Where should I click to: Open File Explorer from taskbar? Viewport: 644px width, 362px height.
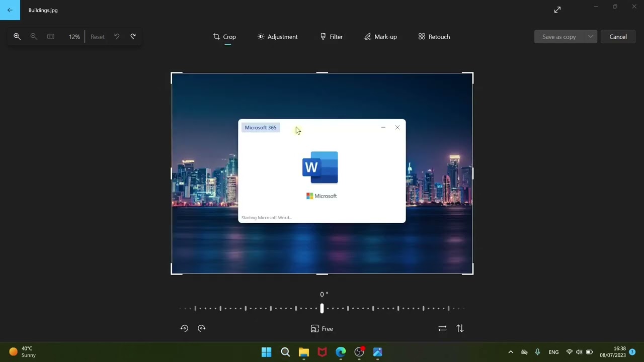(x=304, y=352)
